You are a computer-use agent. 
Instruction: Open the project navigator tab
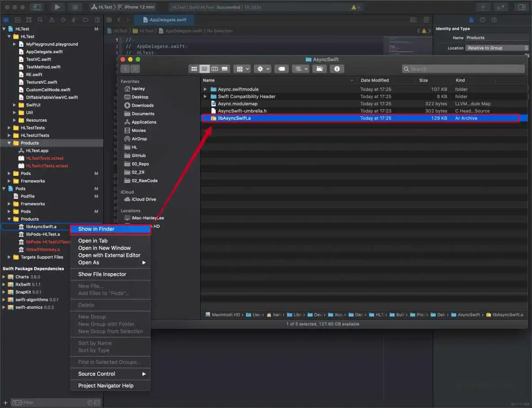(6, 20)
